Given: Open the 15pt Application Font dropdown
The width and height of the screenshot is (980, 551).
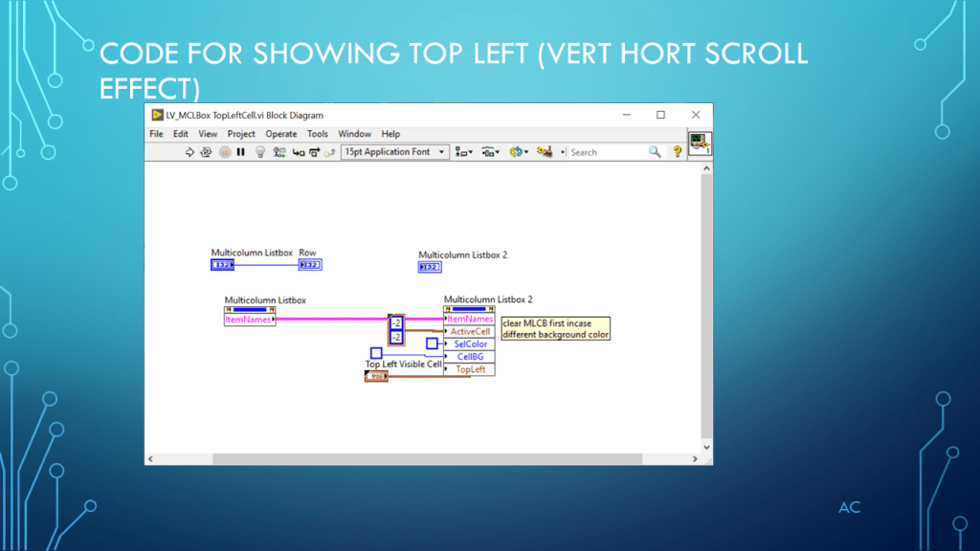Looking at the screenshot, I should [x=394, y=152].
